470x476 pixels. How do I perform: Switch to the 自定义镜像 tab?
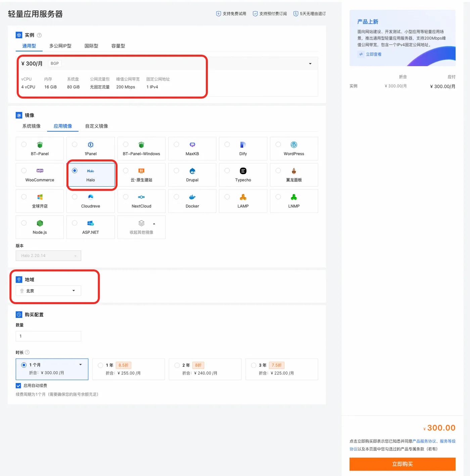click(97, 126)
